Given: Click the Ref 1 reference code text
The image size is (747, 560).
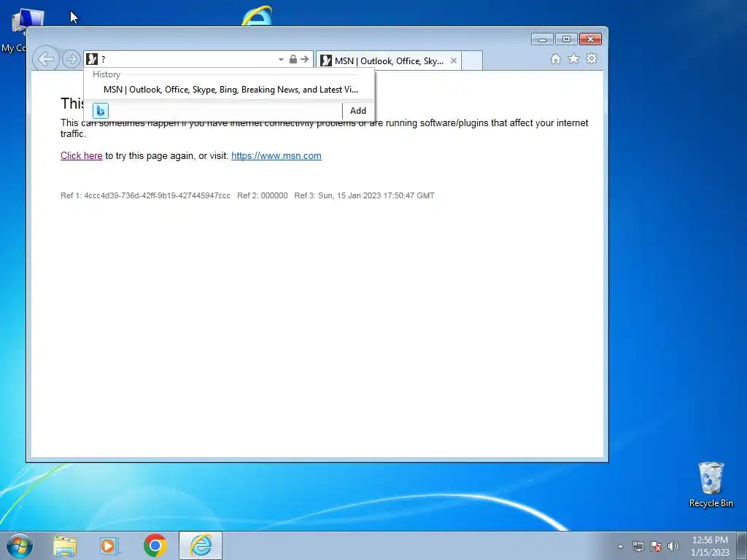Looking at the screenshot, I should tap(145, 195).
